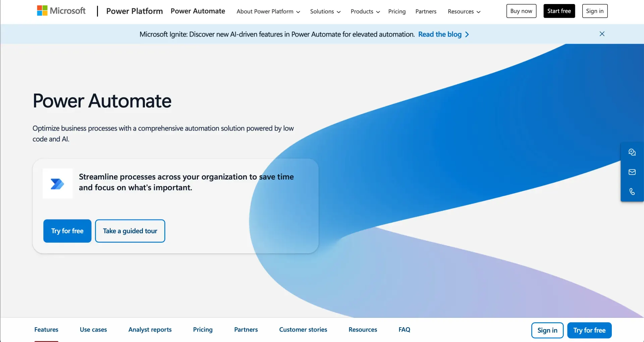This screenshot has width=644, height=342.
Task: Click the large Power Automate page heading
Action: pos(102,101)
